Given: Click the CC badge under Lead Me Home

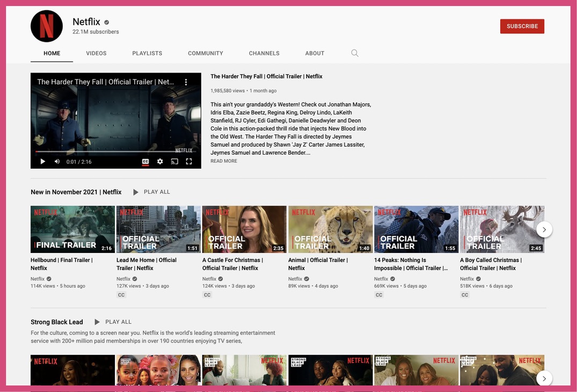Looking at the screenshot, I should click(x=121, y=295).
